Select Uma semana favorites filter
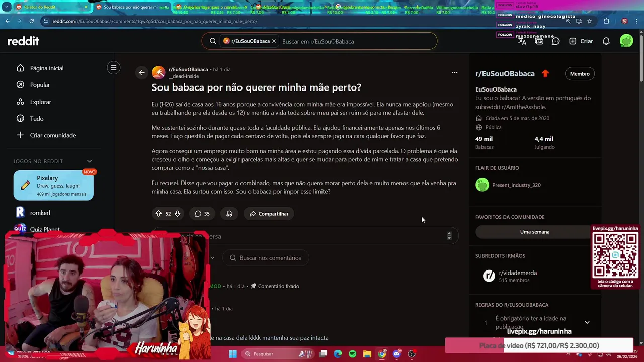The width and height of the screenshot is (644, 362). pyautogui.click(x=535, y=232)
